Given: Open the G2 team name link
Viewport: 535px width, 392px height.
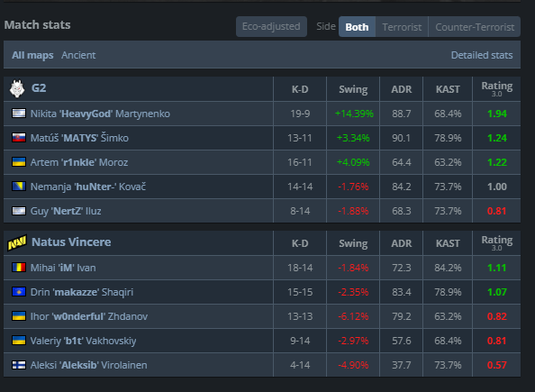Looking at the screenshot, I should (39, 88).
